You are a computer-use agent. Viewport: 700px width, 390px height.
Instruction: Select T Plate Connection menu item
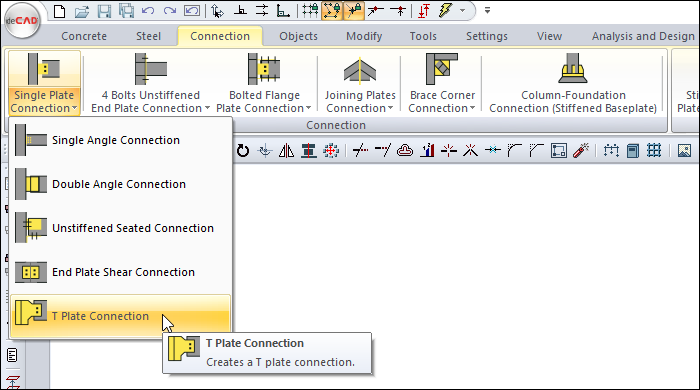point(121,316)
